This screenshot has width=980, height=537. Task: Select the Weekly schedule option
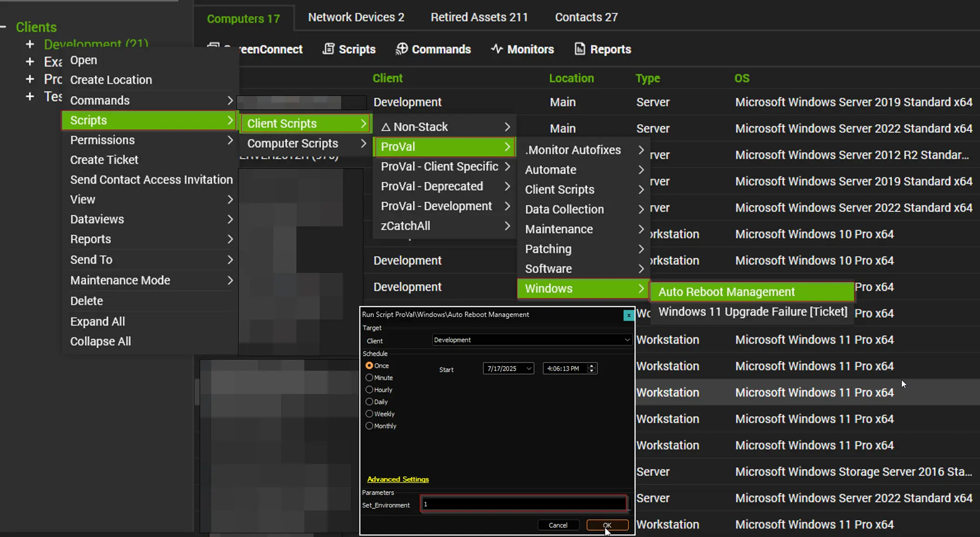[369, 414]
